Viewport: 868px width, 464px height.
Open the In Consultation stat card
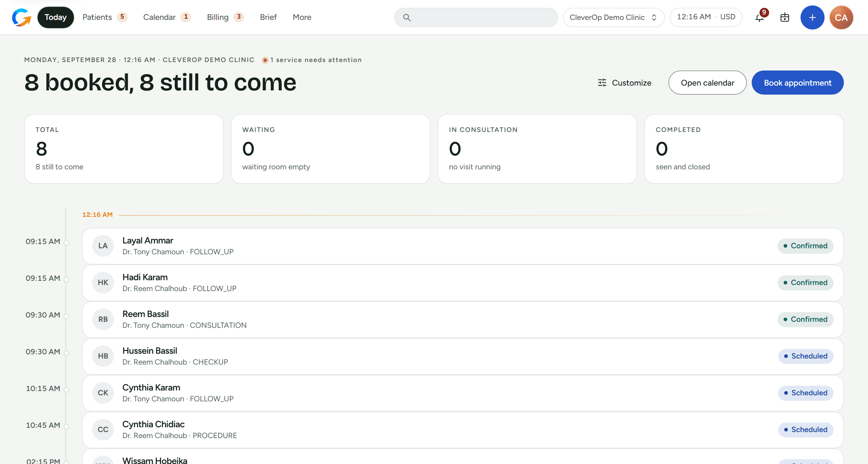(537, 149)
